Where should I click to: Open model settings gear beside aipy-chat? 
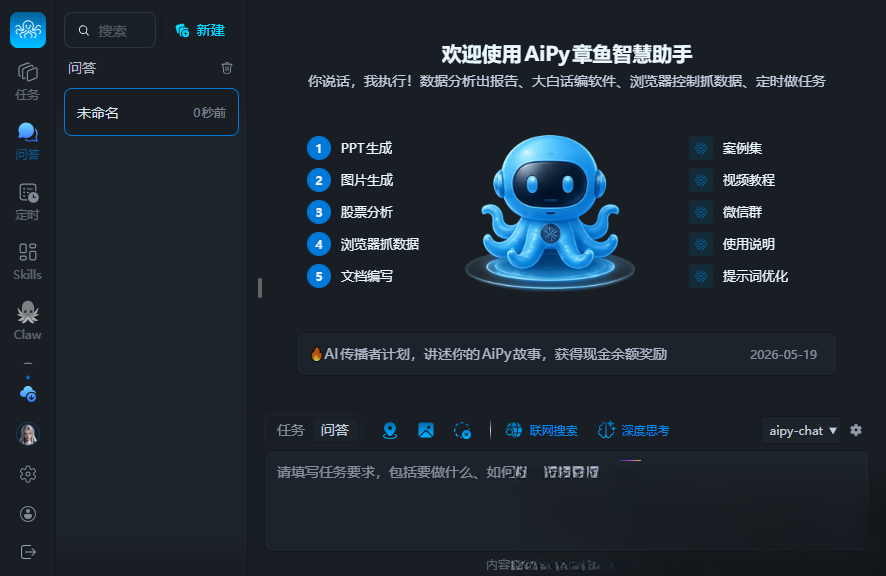[x=856, y=430]
